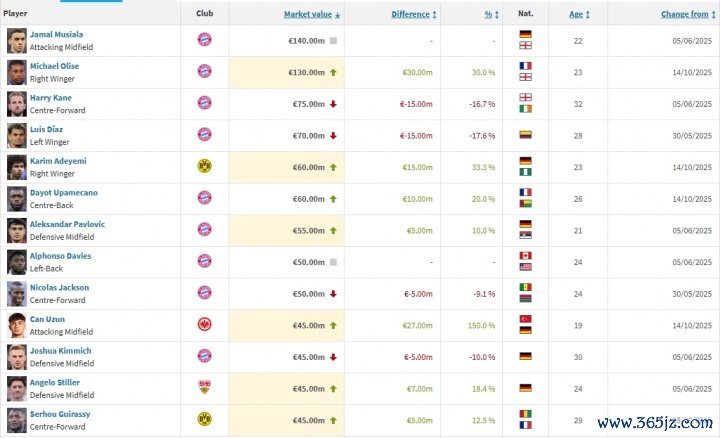Click Colombia flag in Luis Díaz row
Image resolution: width=720 pixels, height=438 pixels.
(525, 135)
